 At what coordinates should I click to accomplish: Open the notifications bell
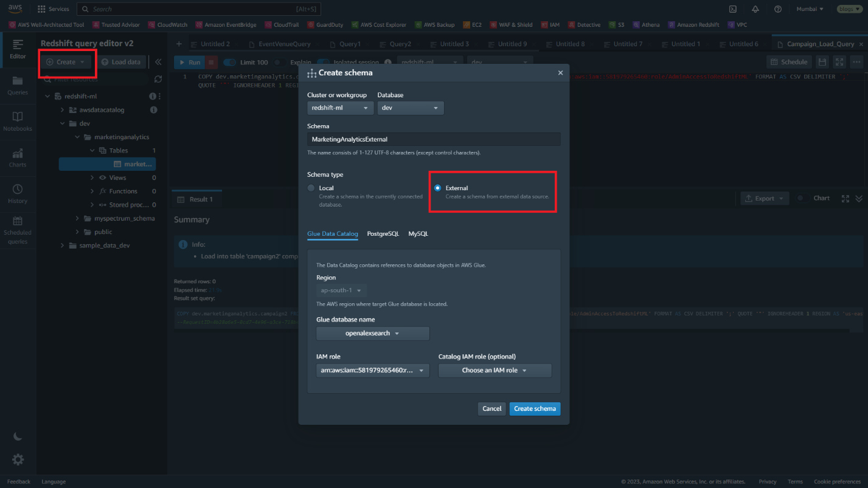coord(755,9)
